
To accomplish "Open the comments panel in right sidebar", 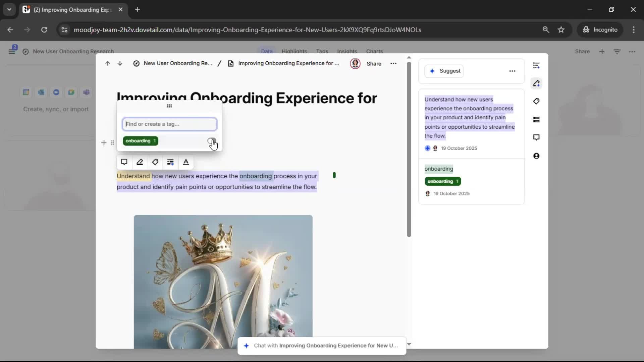I will (x=536, y=137).
